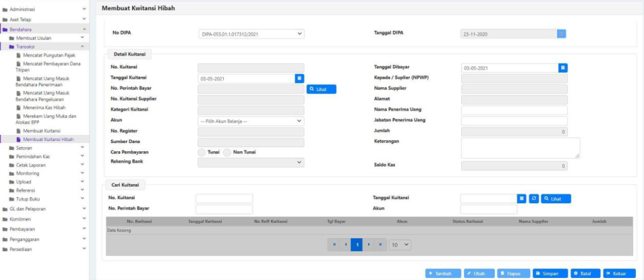This screenshot has height=280, width=644.
Task: Open Mencatat Pungutan Pajak menu item
Action: coord(49,55)
